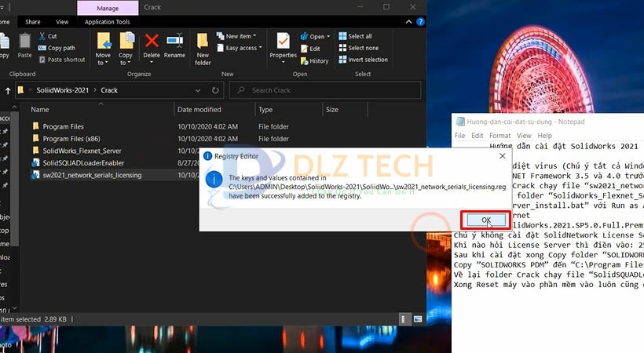This screenshot has width=644, height=353.
Task: Switch to large icons view in status bar
Action: pos(418,319)
